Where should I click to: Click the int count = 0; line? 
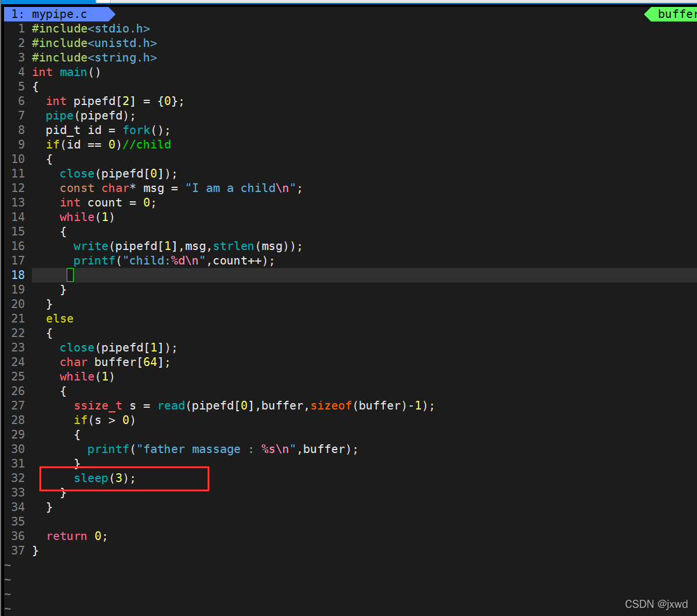coord(108,202)
